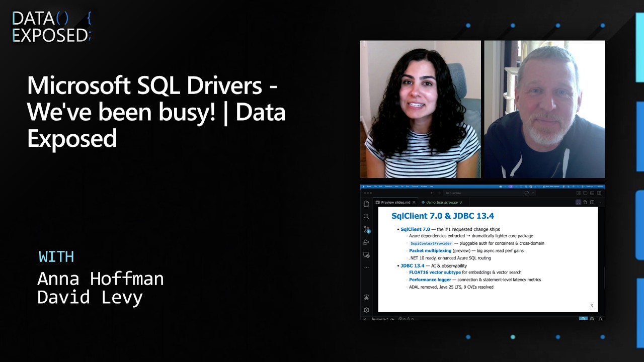Open the Run and Debug view

366,242
